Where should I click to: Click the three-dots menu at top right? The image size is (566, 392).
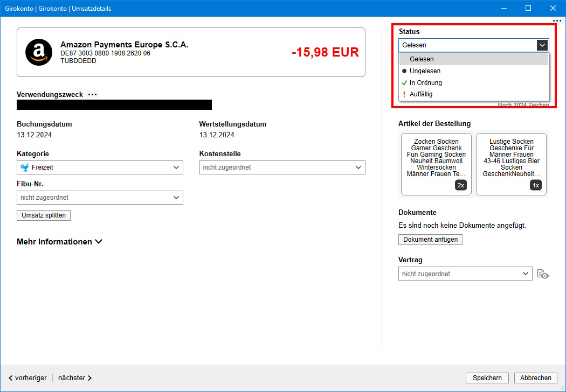tap(557, 20)
